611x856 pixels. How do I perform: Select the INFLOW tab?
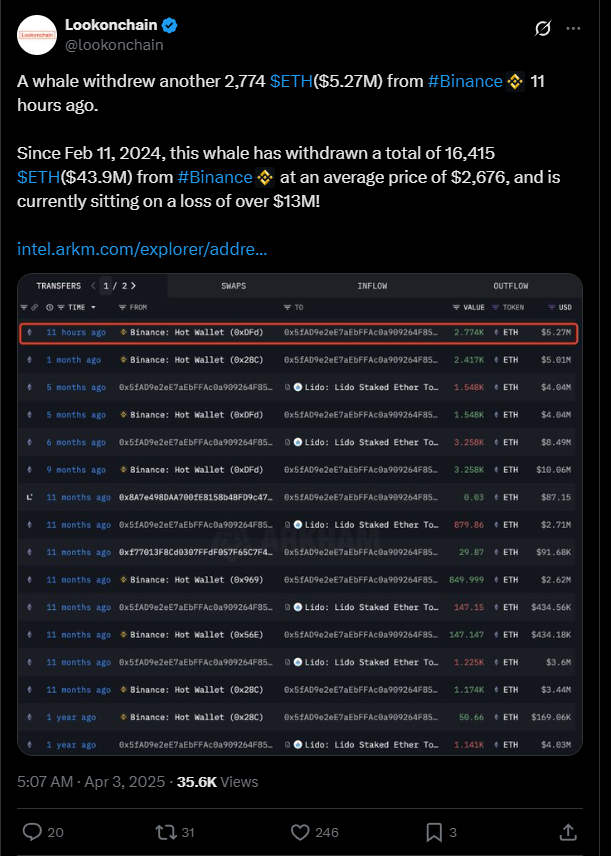[x=372, y=286]
